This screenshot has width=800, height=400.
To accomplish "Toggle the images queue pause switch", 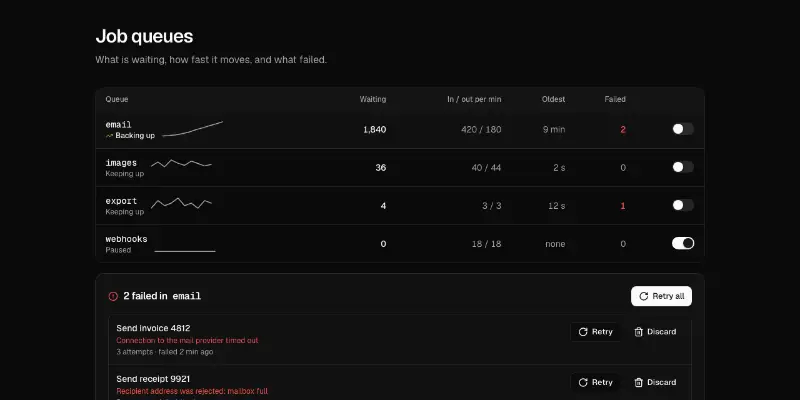I will tap(683, 167).
